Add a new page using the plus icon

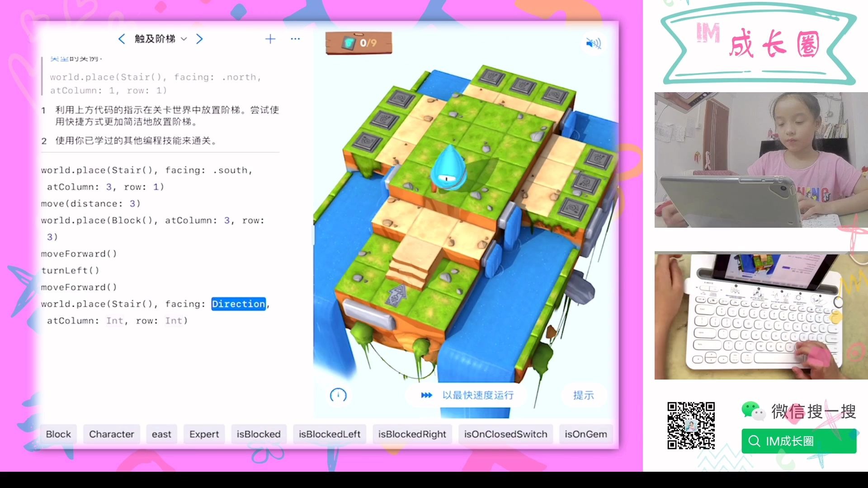(270, 39)
